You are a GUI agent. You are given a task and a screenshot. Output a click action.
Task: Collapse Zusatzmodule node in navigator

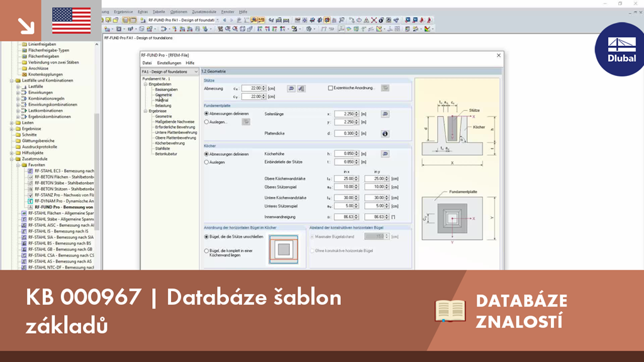[x=12, y=159]
